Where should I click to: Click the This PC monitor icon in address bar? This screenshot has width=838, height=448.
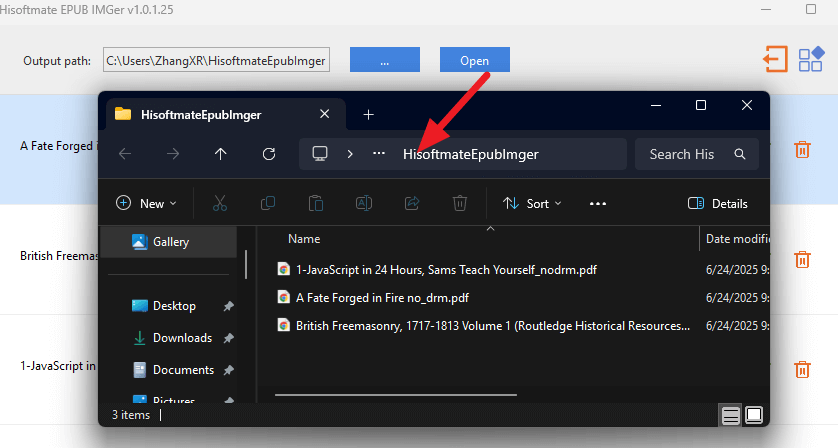(x=320, y=154)
